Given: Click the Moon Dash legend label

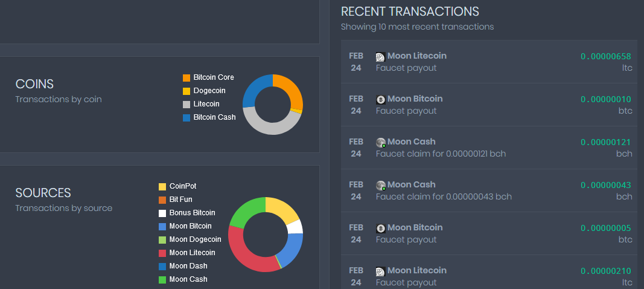Looking at the screenshot, I should tap(188, 266).
